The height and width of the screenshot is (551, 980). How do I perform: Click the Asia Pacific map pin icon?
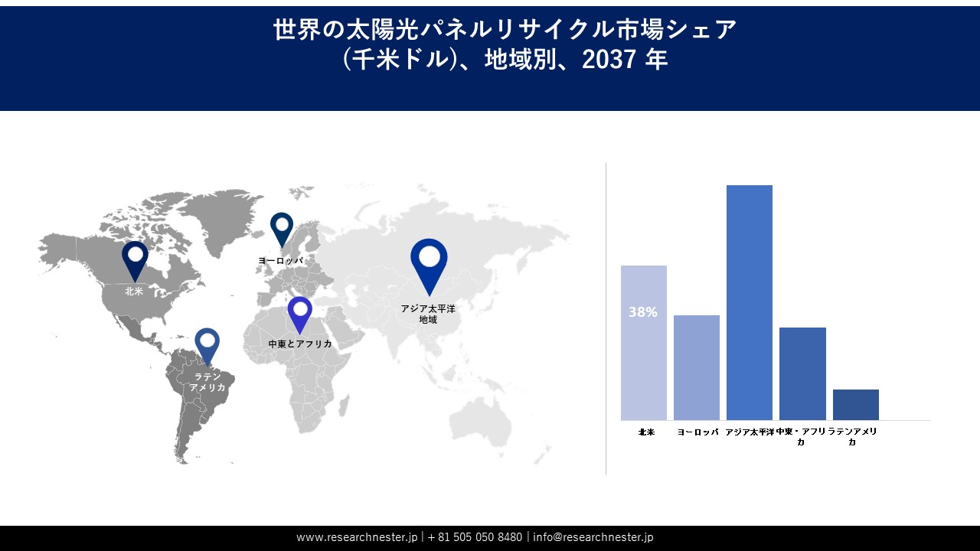coord(429,266)
